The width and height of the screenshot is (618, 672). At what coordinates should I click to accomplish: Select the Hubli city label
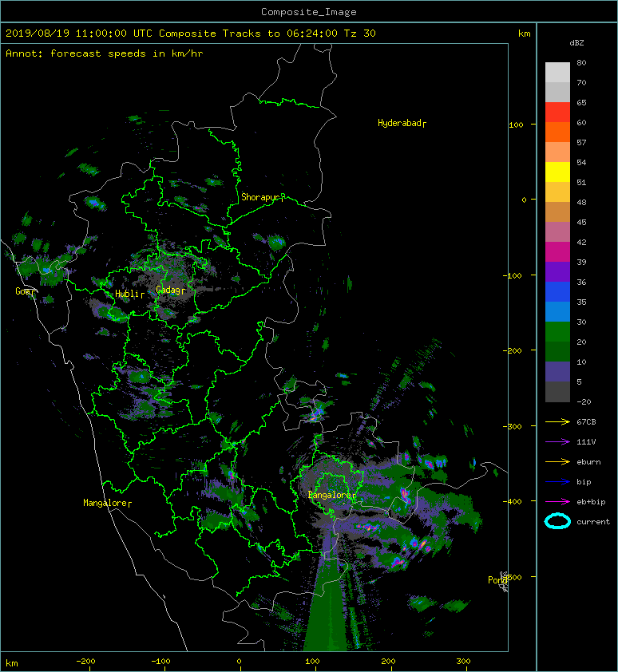pyautogui.click(x=129, y=294)
